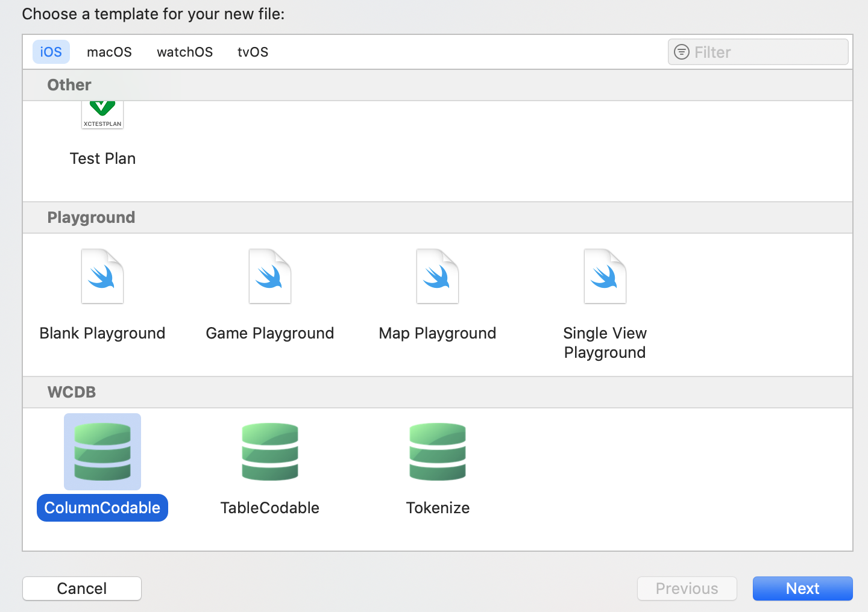868x612 pixels.
Task: Click the filter icon in search field
Action: click(x=682, y=52)
